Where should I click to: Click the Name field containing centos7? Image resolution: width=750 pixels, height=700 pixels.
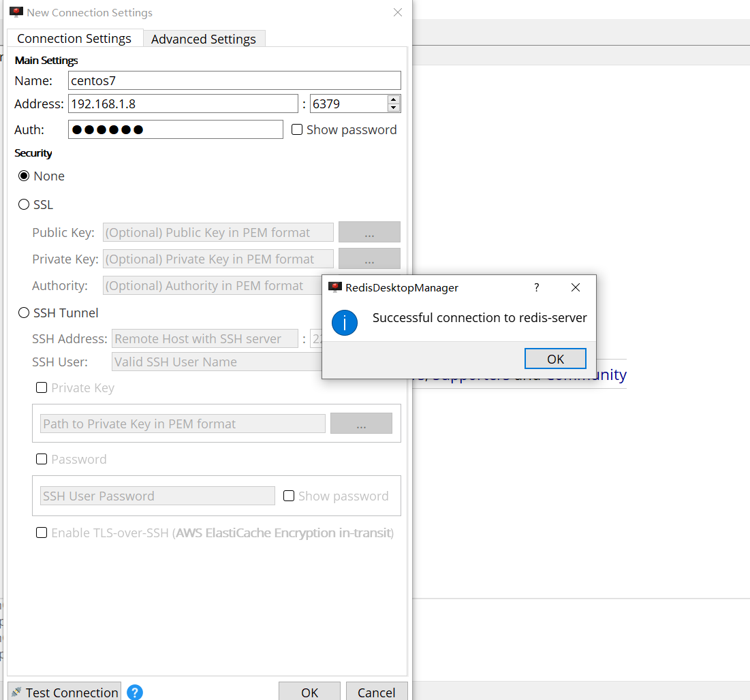click(x=234, y=80)
